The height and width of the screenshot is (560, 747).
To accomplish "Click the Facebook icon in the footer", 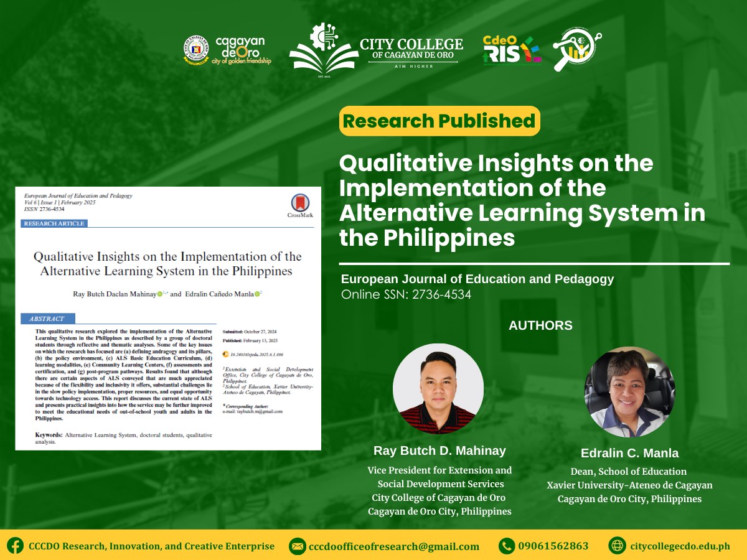I will [x=14, y=544].
